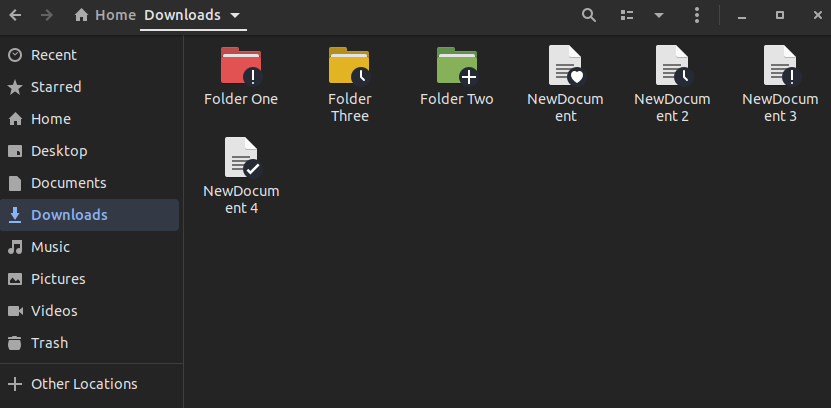Open the Trash sidebar entry

(x=49, y=343)
